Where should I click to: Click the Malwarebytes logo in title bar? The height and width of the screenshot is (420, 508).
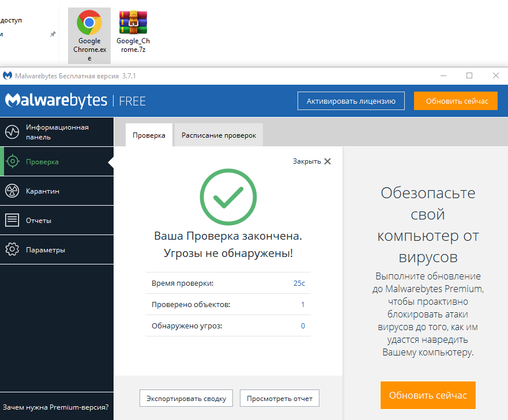click(7, 76)
